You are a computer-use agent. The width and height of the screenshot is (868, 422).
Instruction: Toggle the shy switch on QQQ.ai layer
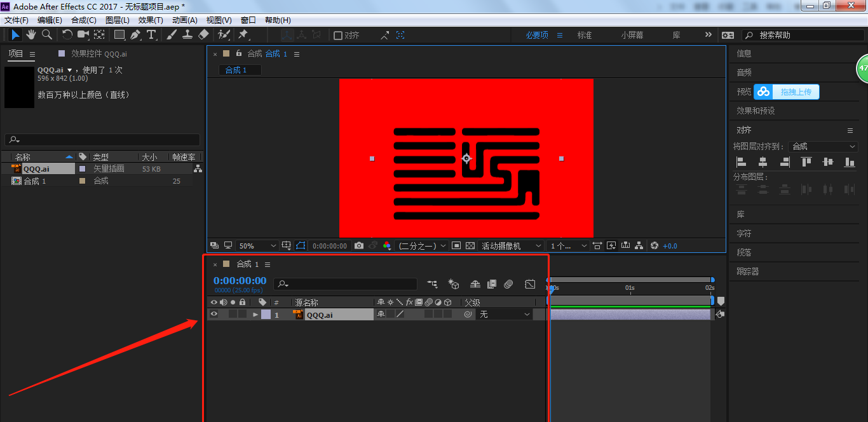381,314
